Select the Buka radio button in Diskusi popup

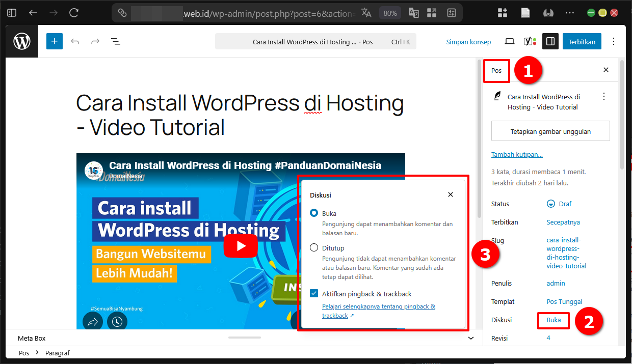[314, 213]
